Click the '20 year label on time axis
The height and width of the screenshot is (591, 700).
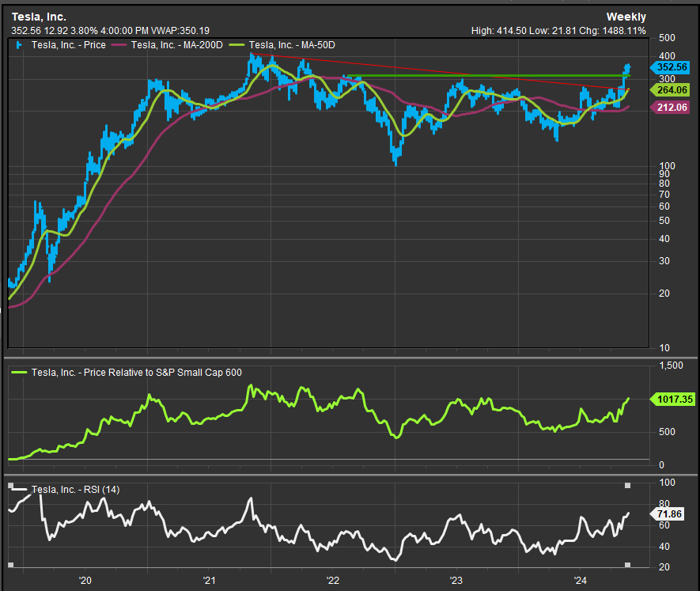point(85,580)
